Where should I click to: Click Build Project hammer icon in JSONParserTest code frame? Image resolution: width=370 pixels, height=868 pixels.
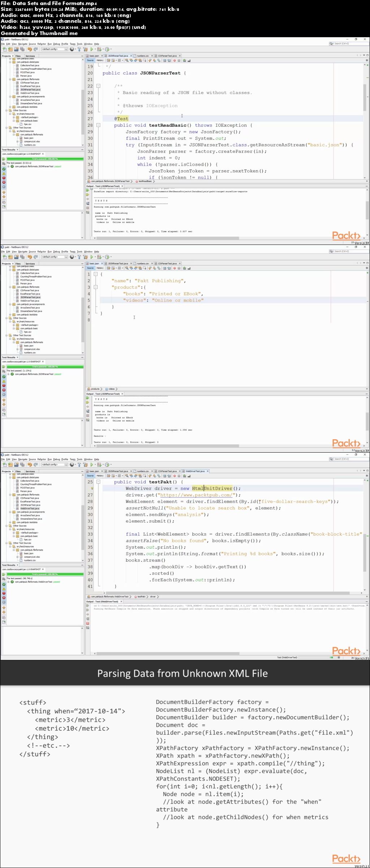pos(79,49)
